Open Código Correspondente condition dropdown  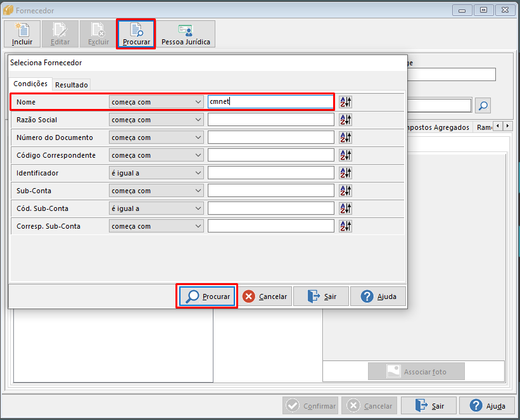[156, 155]
